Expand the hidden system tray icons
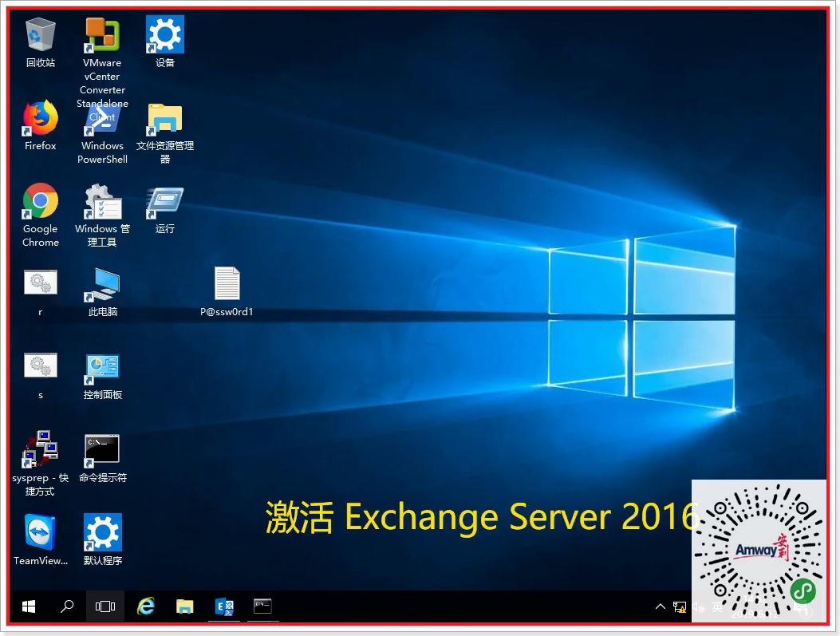This screenshot has width=840, height=636. pos(660,606)
